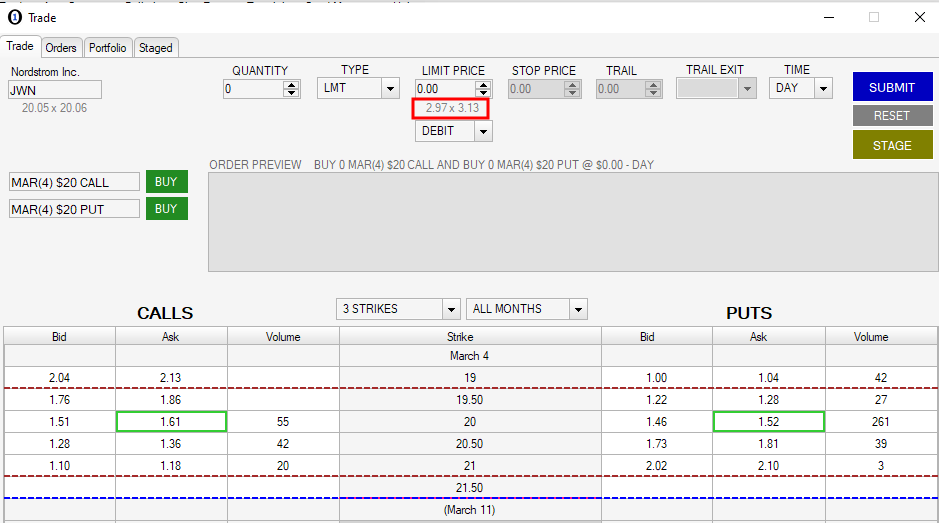The image size is (939, 523).
Task: Click the blue SUBMIT button
Action: [x=892, y=87]
